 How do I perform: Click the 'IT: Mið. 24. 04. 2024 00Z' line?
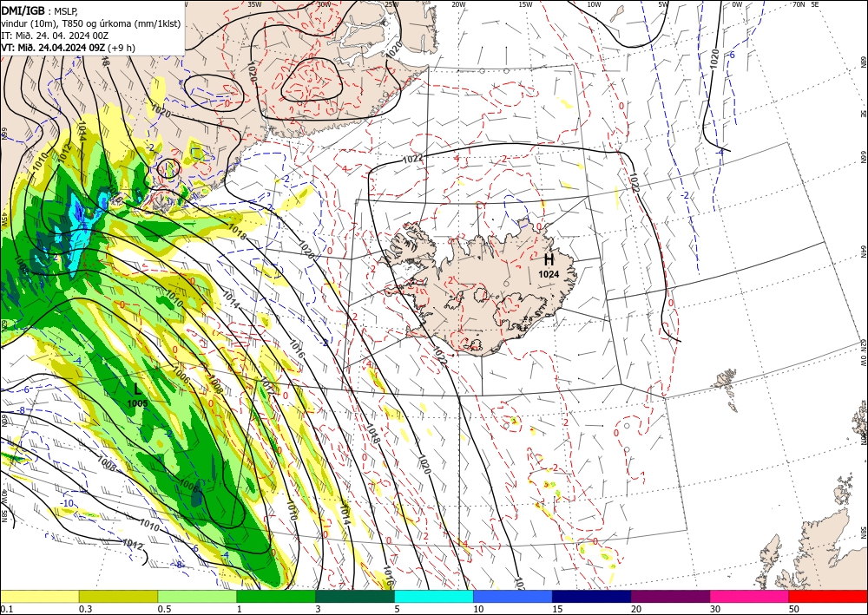[x=54, y=36]
